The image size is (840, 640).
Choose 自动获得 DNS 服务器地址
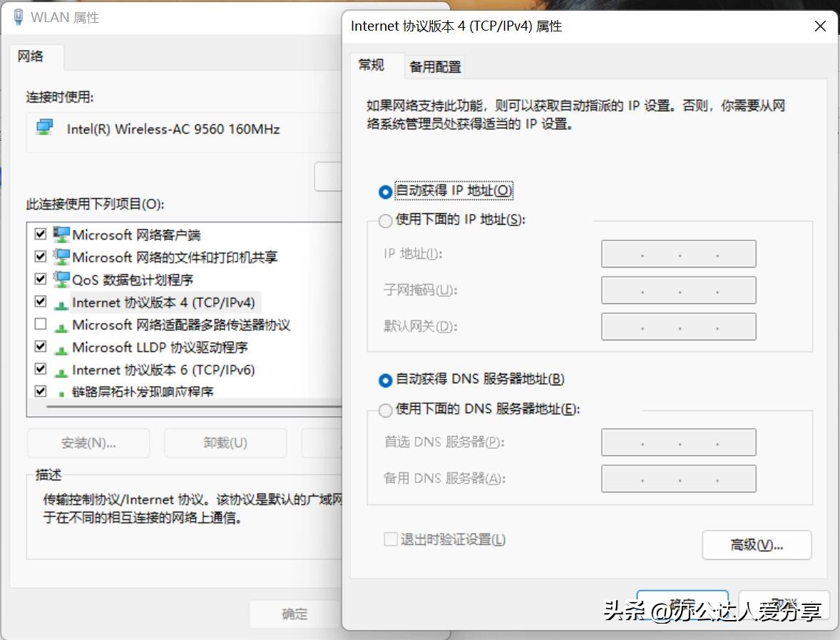384,380
